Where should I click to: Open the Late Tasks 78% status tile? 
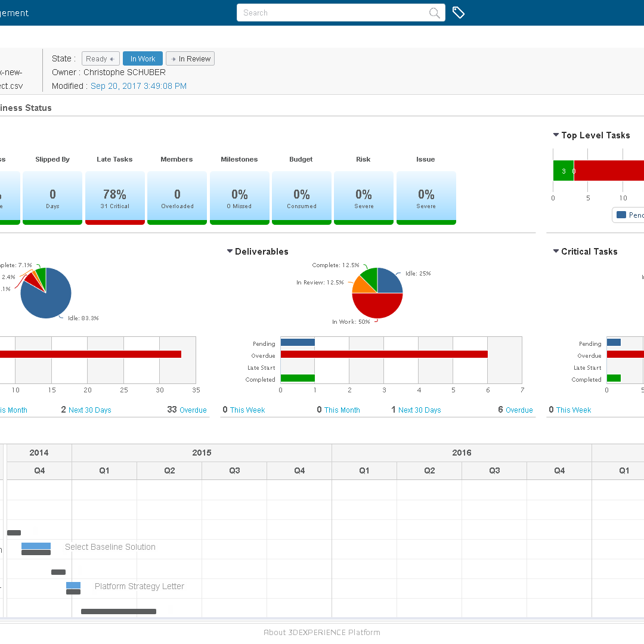114,197
